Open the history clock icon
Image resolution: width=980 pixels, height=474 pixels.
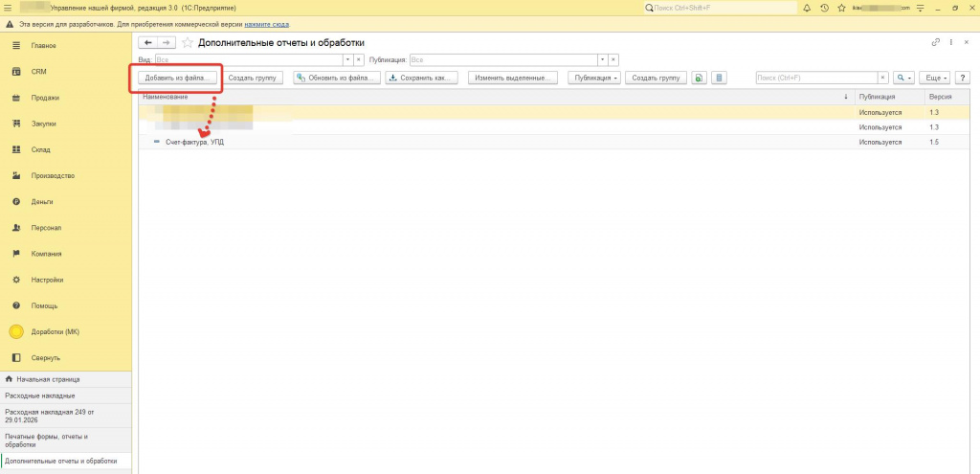824,8
